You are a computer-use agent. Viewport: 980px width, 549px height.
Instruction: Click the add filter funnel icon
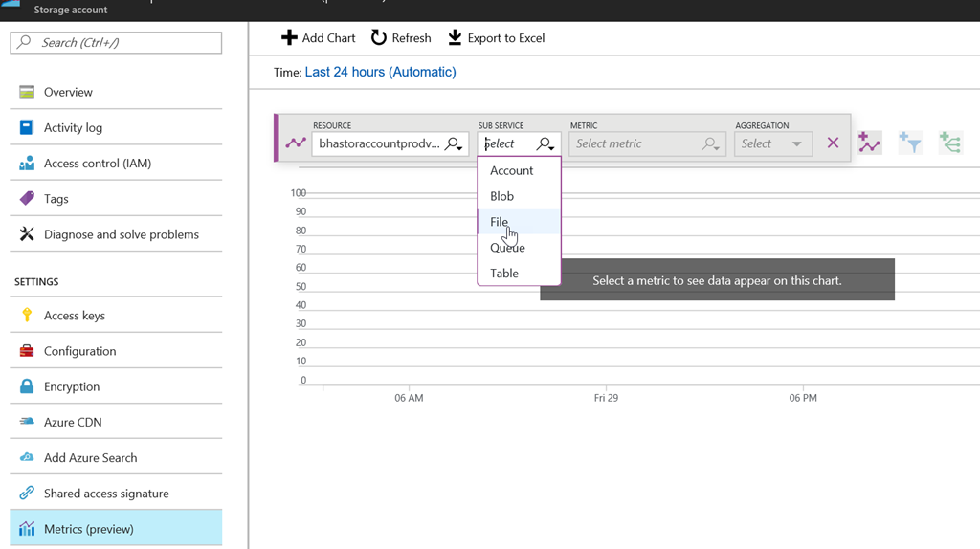(x=909, y=143)
